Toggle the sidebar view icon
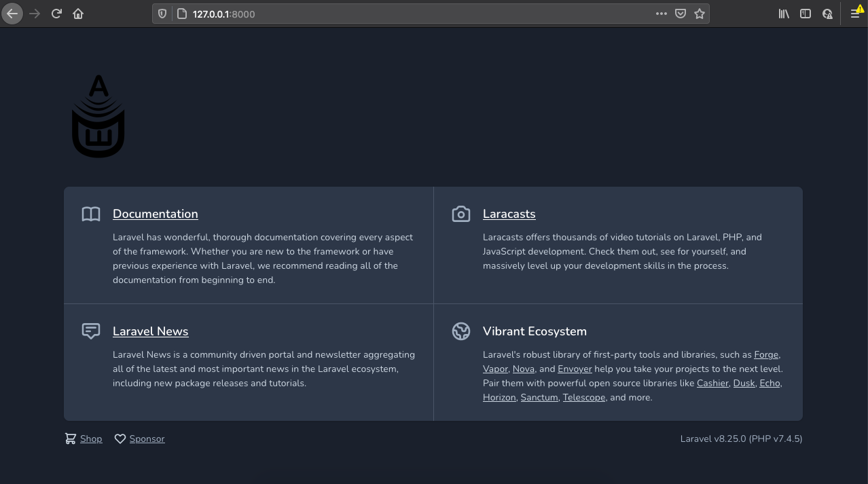This screenshot has width=868, height=484. click(x=806, y=14)
